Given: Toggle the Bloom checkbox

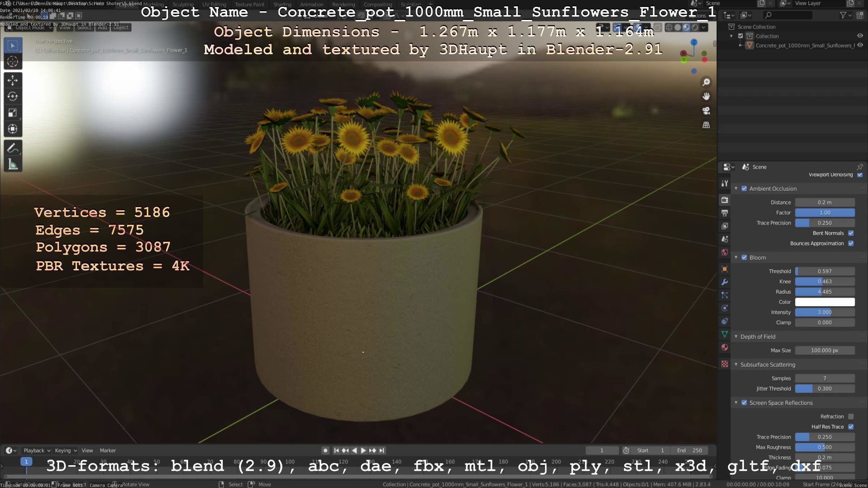Looking at the screenshot, I should tap(744, 257).
